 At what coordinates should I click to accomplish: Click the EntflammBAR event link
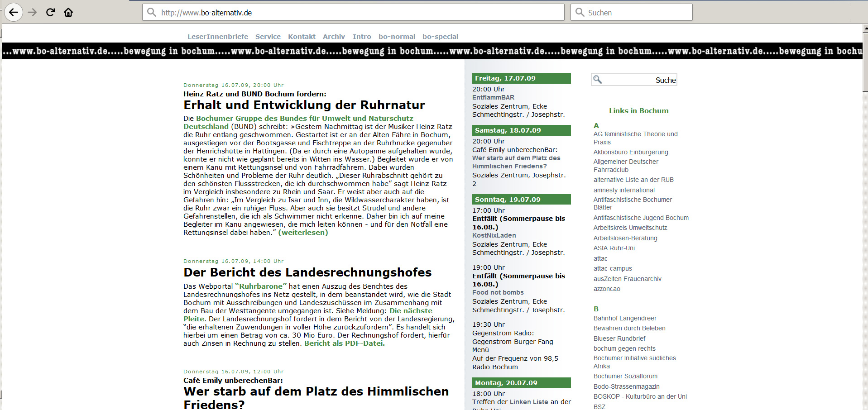493,97
